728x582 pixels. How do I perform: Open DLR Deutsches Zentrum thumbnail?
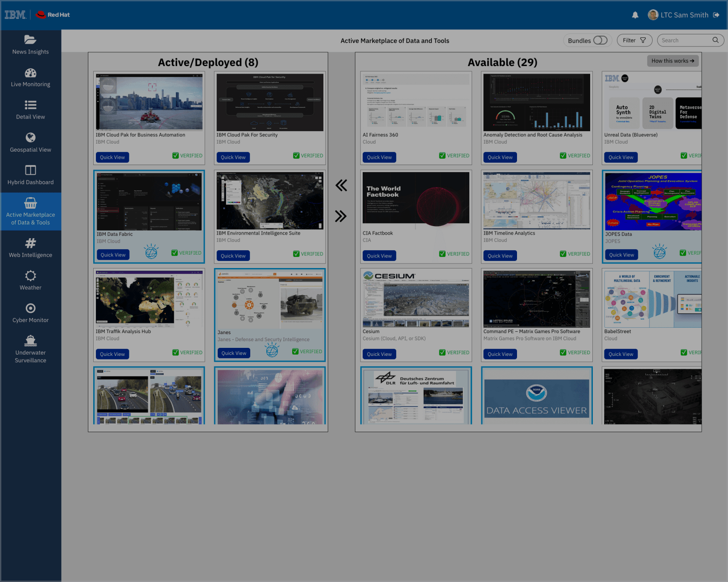[416, 396]
